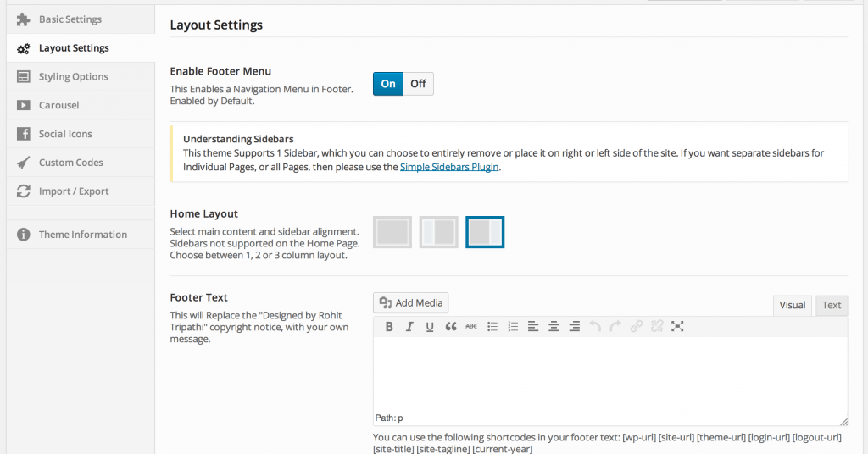Insert a blockquote using the quote icon
Viewport: 868px width, 454px height.
pos(451,327)
